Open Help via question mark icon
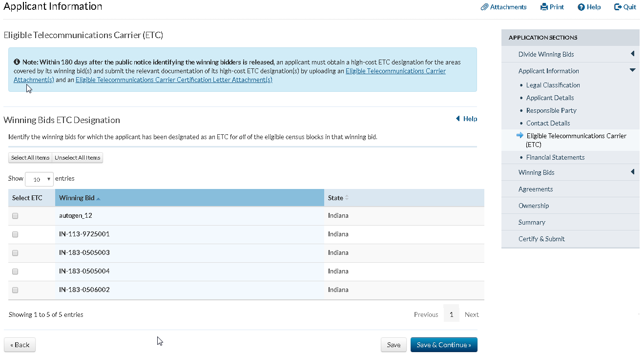The width and height of the screenshot is (644, 355). [x=581, y=7]
